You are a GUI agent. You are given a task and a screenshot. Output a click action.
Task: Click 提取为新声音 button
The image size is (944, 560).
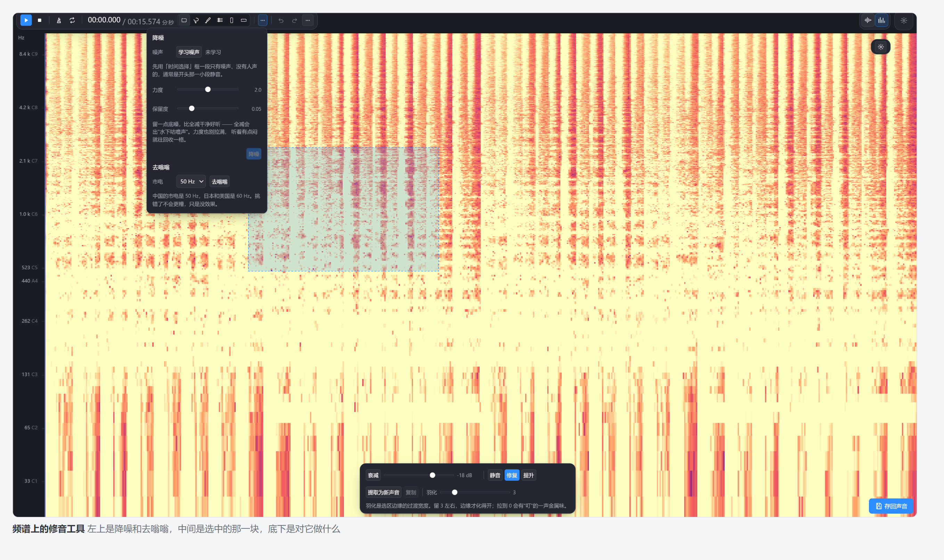point(383,492)
